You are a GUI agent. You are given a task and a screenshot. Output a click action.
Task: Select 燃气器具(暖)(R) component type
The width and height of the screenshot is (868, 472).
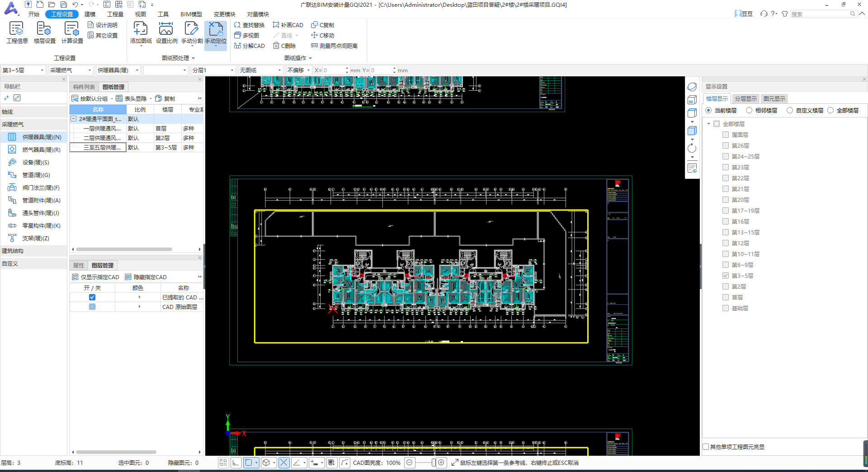[x=34, y=150]
